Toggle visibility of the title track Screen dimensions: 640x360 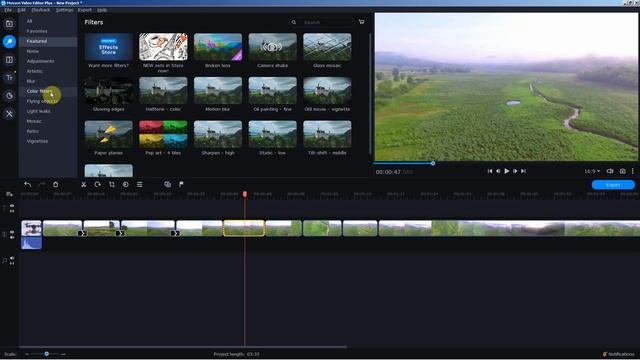point(12,206)
